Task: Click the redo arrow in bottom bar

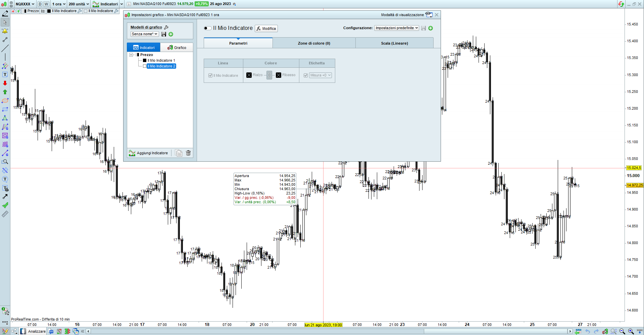Action: [x=596, y=331]
